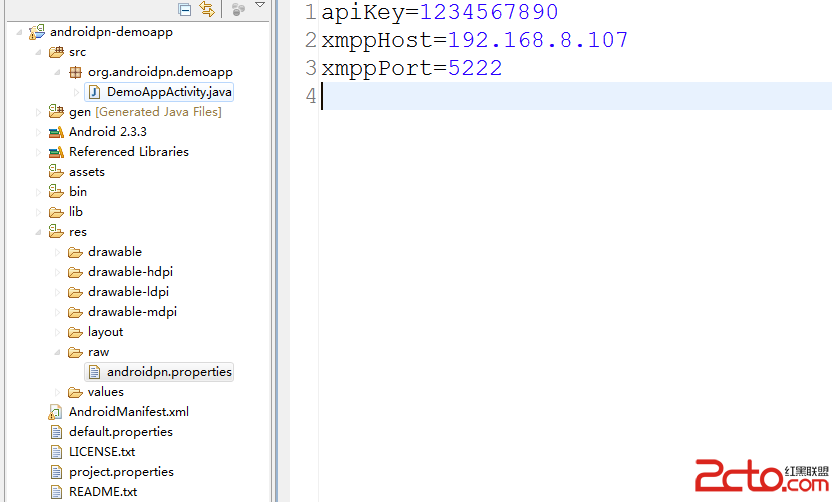Click the values folder icon

(x=75, y=393)
